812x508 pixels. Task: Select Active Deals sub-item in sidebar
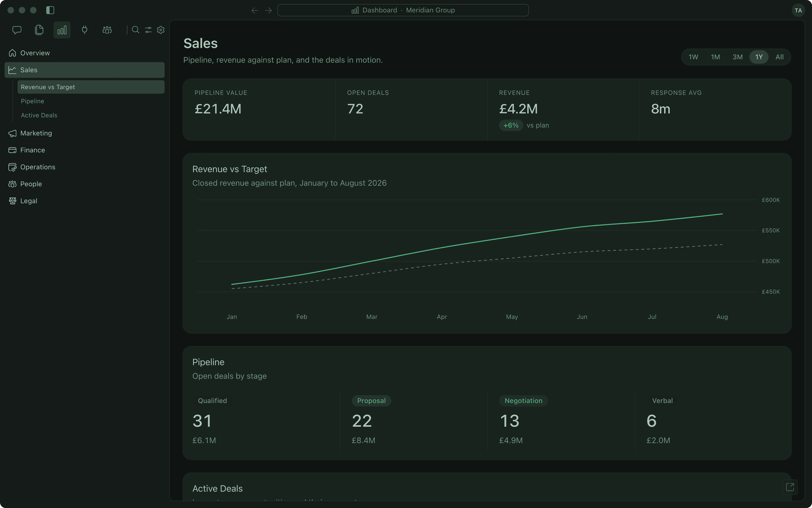(x=91, y=115)
